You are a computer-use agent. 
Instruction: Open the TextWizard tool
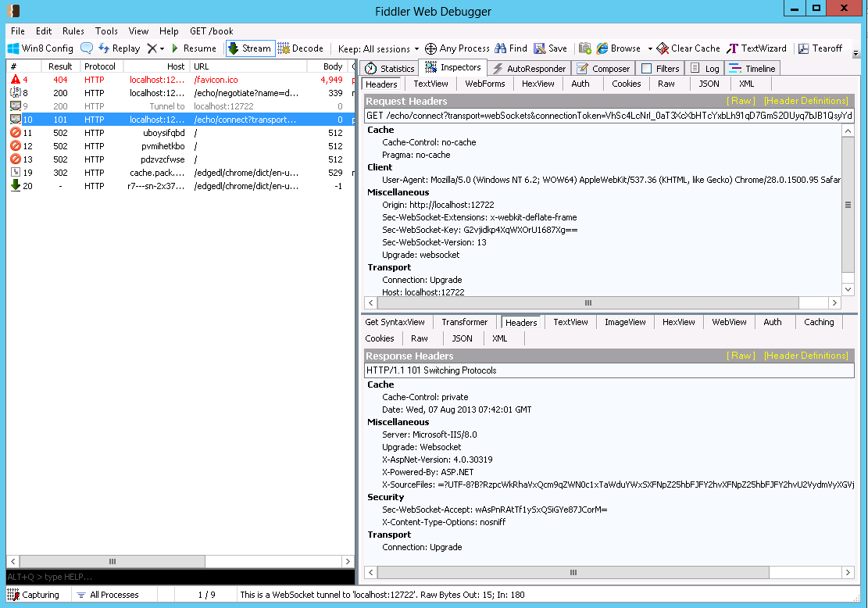coord(757,48)
